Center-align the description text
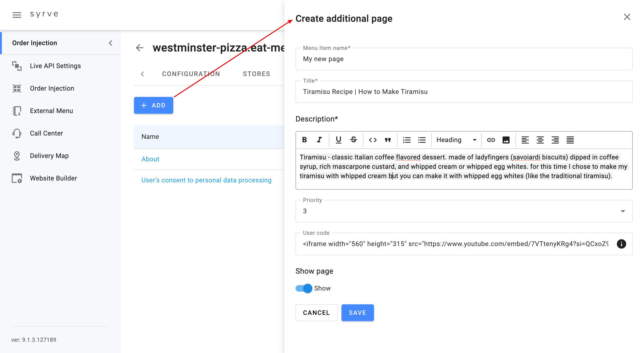This screenshot has width=644, height=353. 540,140
